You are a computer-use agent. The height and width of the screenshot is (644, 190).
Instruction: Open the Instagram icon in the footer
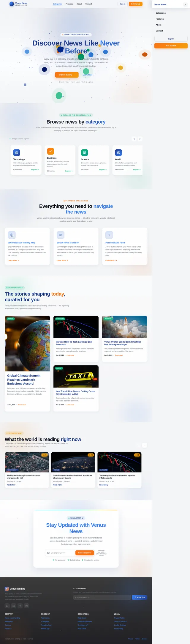(x=26, y=606)
